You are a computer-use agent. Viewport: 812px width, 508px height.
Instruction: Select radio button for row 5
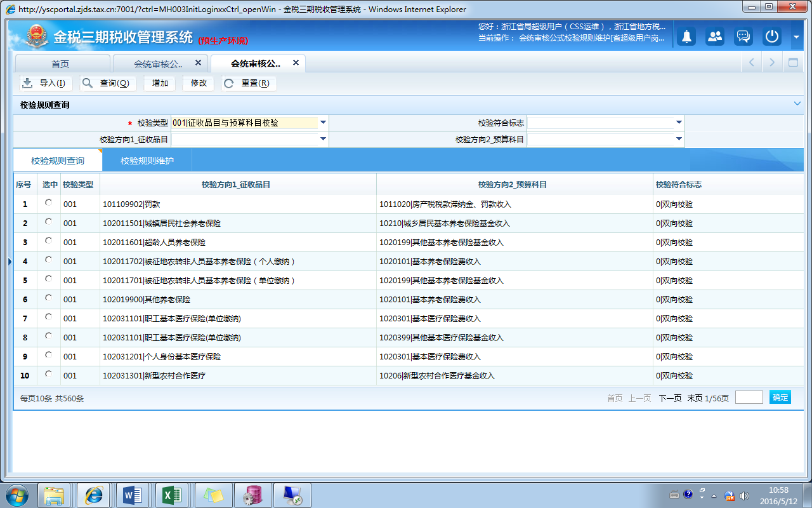tap(49, 279)
